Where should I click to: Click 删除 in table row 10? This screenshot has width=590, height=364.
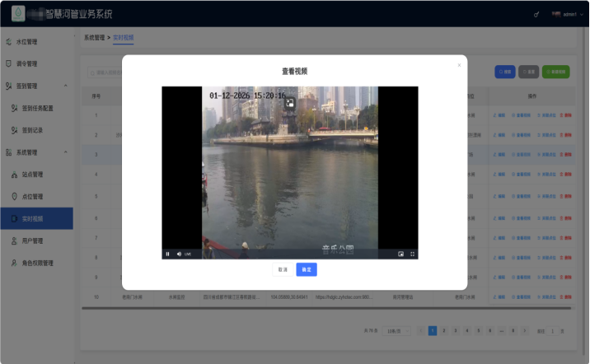565,297
